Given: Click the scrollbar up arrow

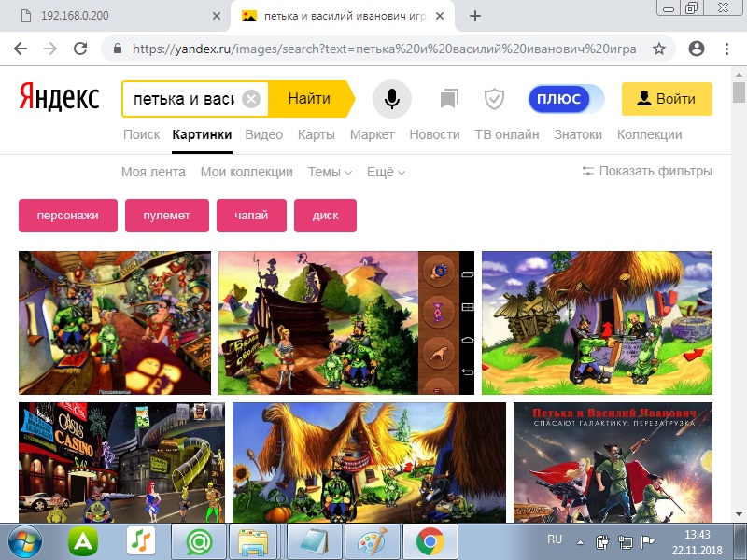Looking at the screenshot, I should pyautogui.click(x=739, y=75).
